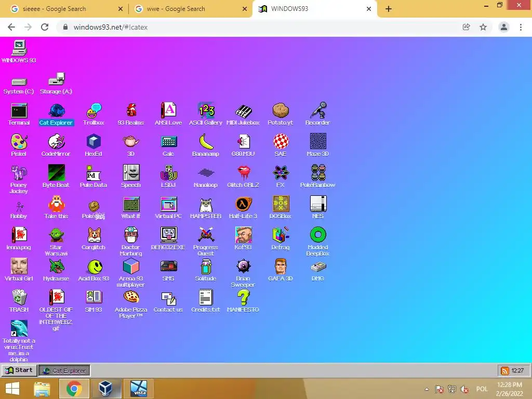Open a new browser tab
This screenshot has width=532, height=399.
coord(389,9)
